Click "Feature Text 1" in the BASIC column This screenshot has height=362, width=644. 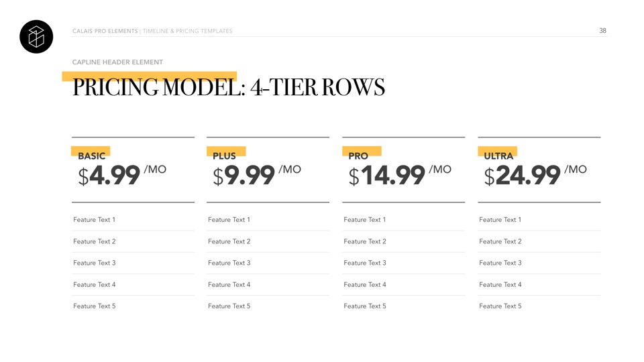tap(94, 220)
